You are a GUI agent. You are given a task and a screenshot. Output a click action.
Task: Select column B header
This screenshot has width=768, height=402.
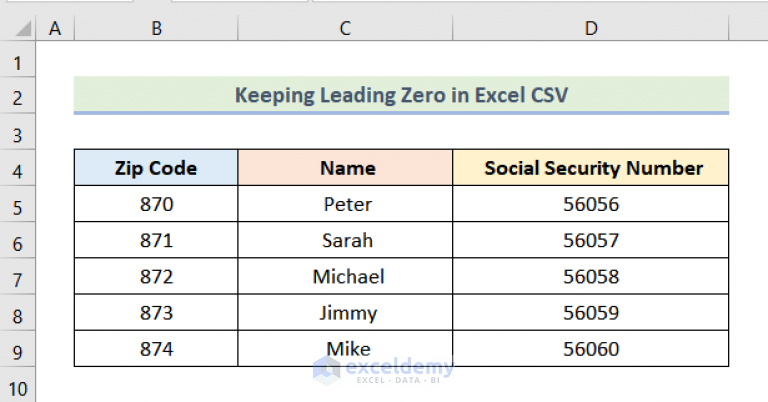tap(156, 28)
